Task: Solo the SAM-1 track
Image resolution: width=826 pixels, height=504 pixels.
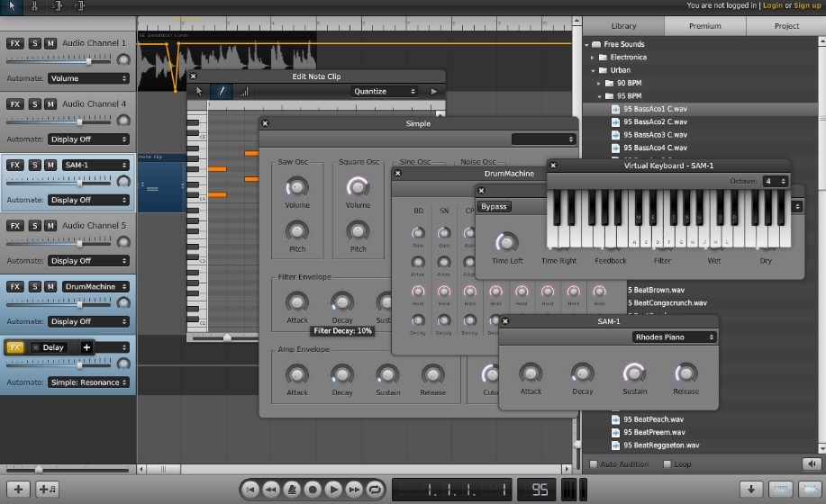Action: (x=35, y=165)
